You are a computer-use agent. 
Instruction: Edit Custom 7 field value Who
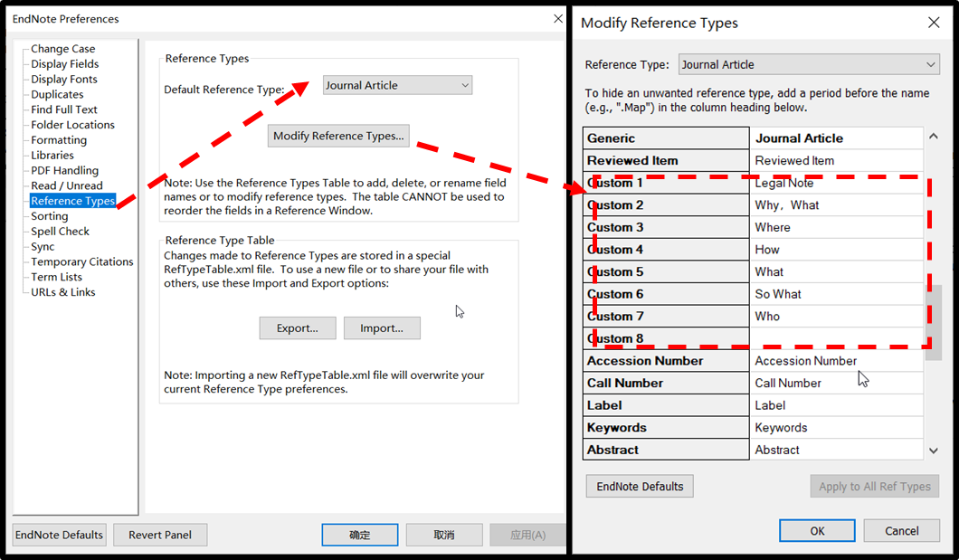[x=836, y=316]
